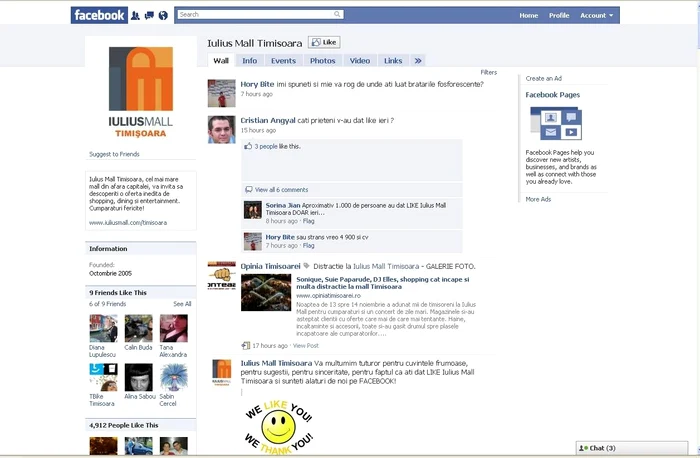
Task: Open the 'Sonique, Suie Paparude' article link
Action: click(383, 283)
